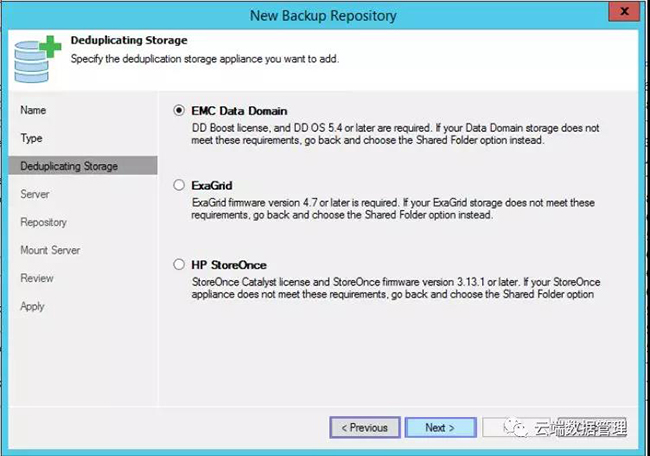Go to the Apply wizard step
650x456 pixels.
pos(32,306)
